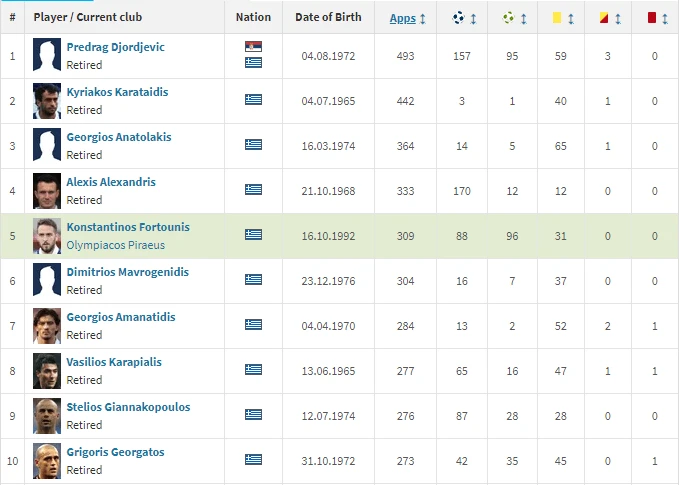Click Vasilios Karapialis's portrait thumbnail

pos(46,369)
